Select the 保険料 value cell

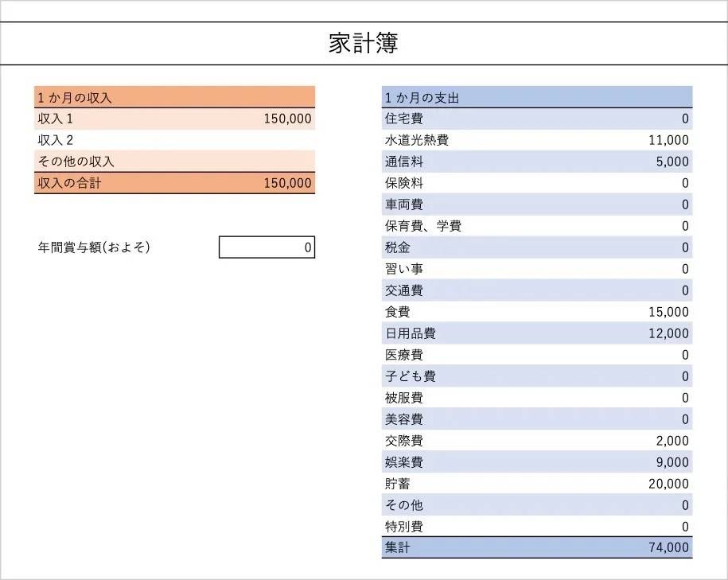(x=685, y=183)
